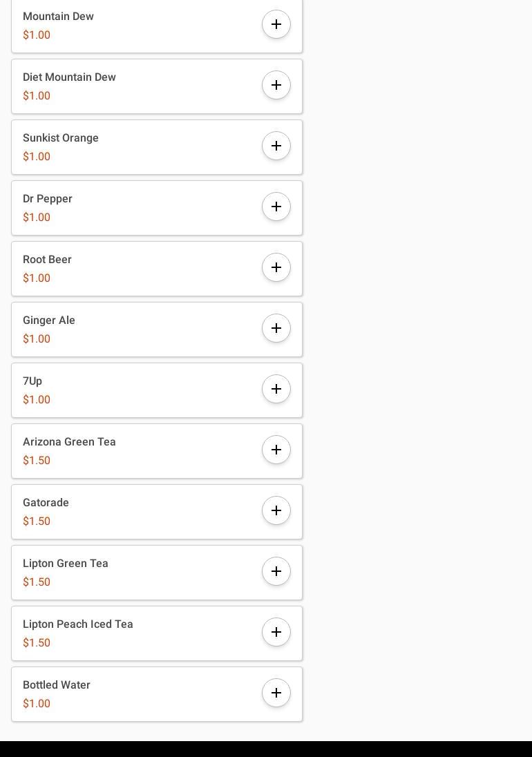Add Ginger Ale to cart

coord(276,328)
